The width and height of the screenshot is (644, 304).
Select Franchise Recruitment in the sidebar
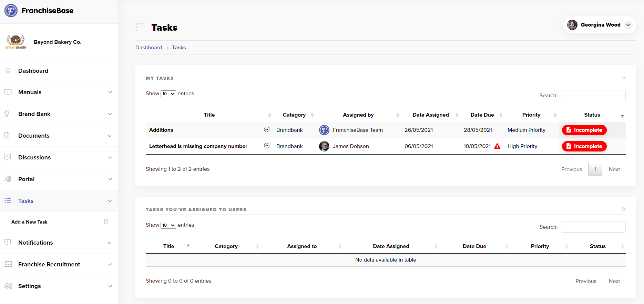[49, 264]
